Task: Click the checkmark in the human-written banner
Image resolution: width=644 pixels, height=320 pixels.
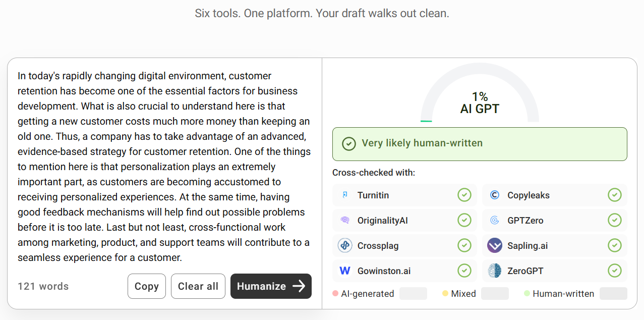Action: pos(348,144)
